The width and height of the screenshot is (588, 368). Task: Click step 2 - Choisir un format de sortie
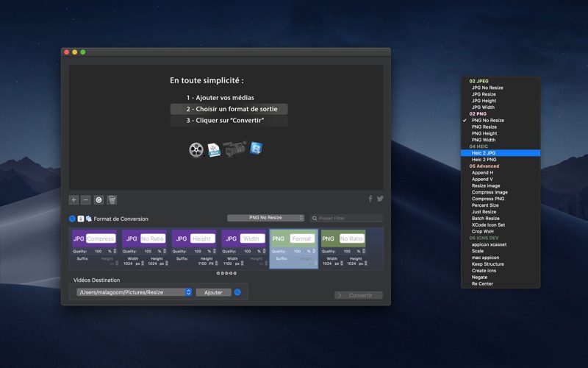coord(229,109)
